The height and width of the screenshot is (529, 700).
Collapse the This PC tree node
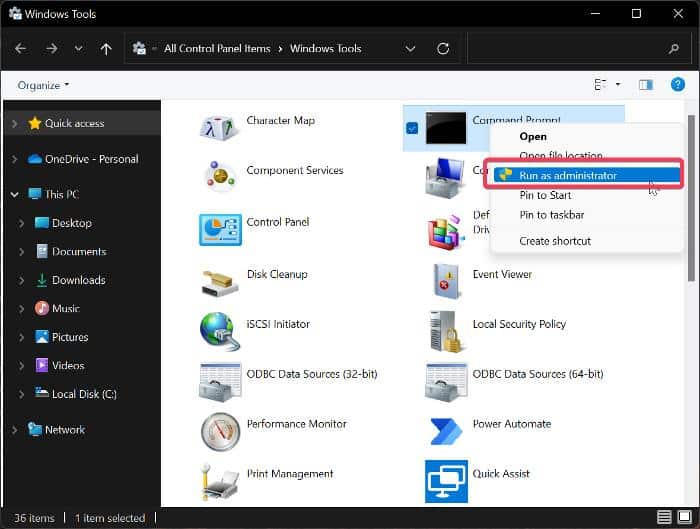pyautogui.click(x=14, y=194)
